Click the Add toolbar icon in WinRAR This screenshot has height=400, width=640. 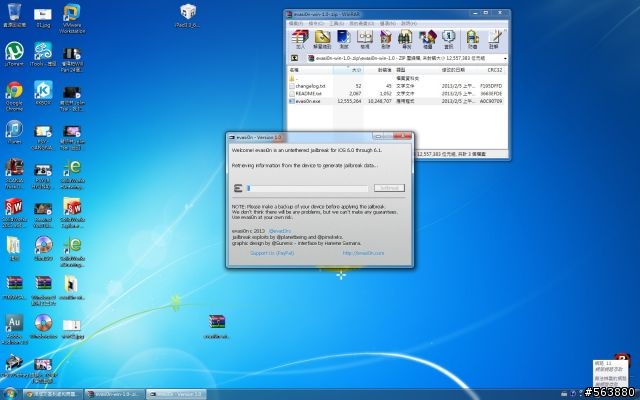pos(300,40)
